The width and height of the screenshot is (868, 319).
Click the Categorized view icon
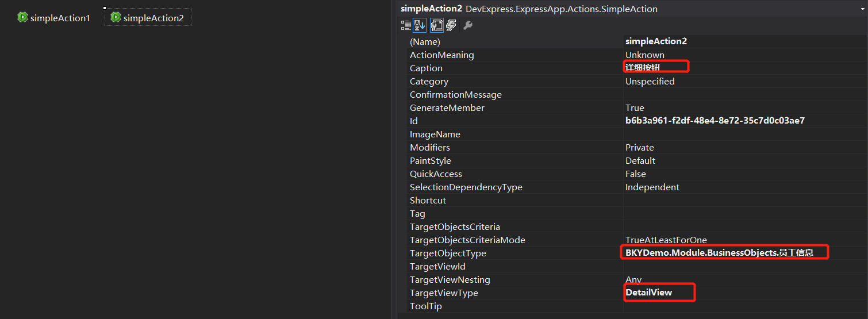click(x=406, y=25)
